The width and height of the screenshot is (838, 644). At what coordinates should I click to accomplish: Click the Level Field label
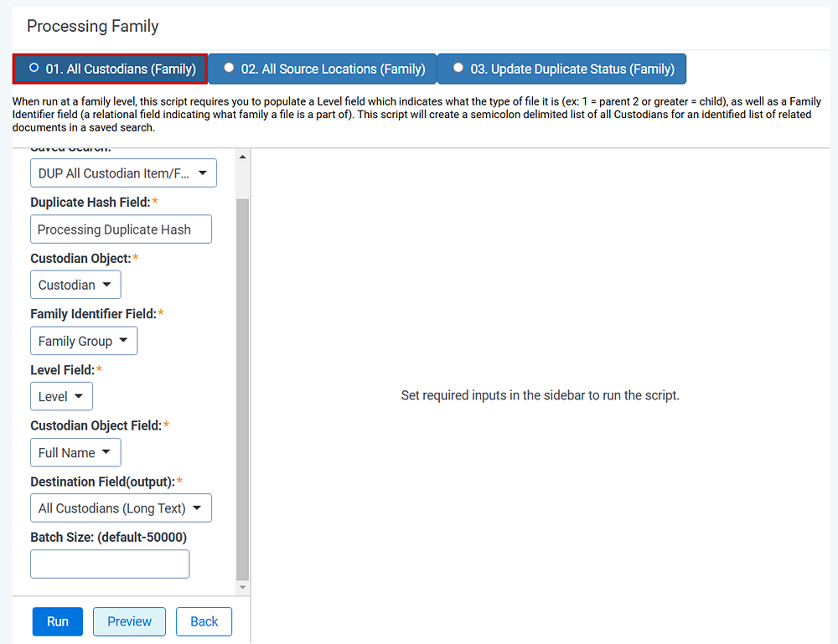(63, 370)
